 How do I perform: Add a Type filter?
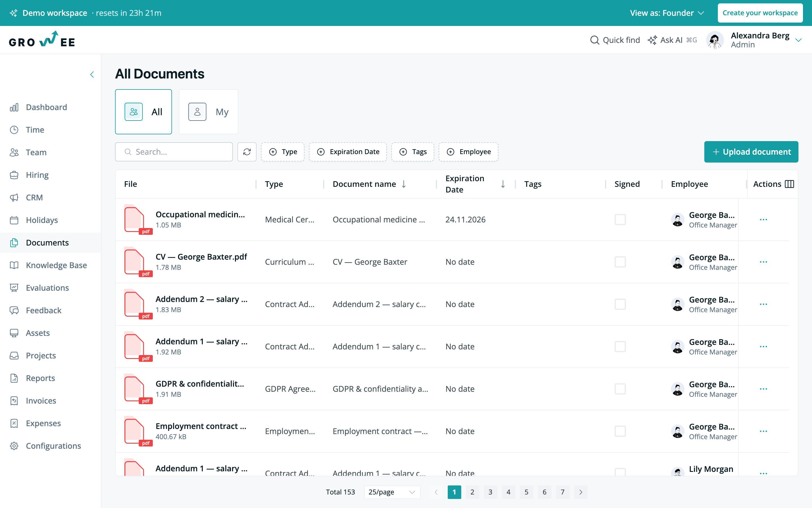tap(283, 152)
